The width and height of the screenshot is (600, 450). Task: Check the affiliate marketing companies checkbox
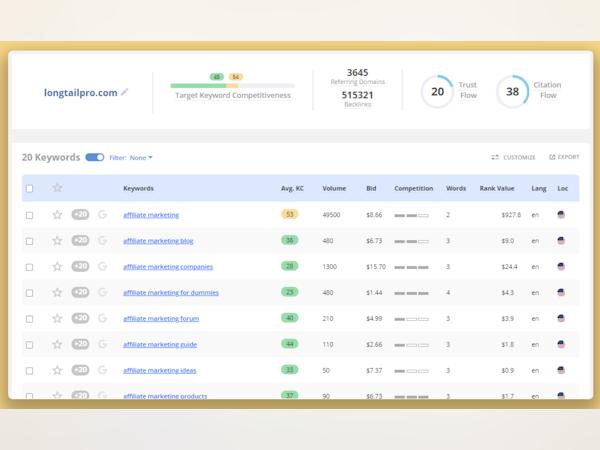coord(29,267)
